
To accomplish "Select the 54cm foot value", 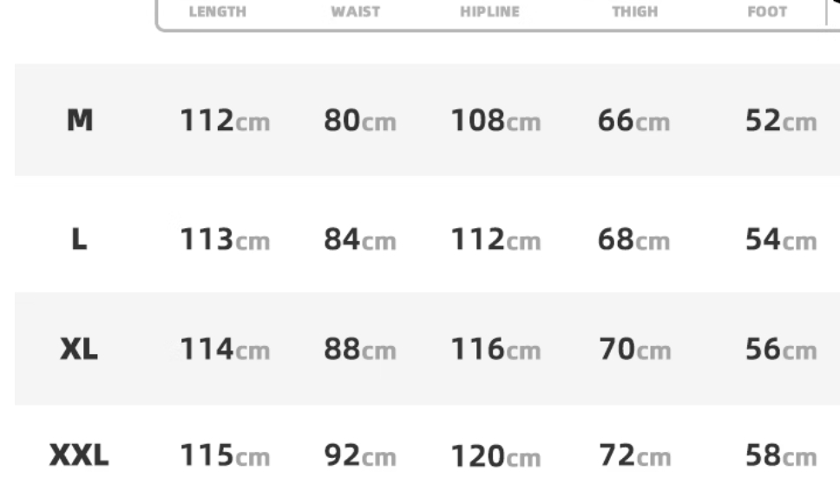I will 781,239.
